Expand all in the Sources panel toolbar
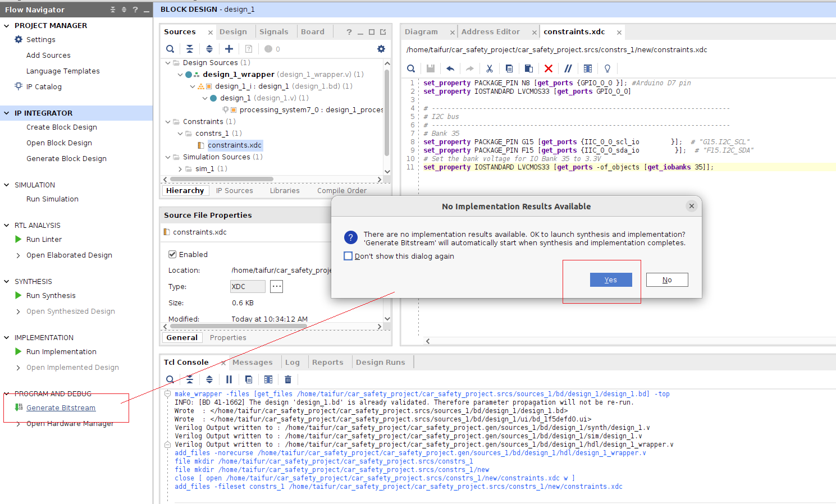This screenshot has width=836, height=504. point(209,49)
